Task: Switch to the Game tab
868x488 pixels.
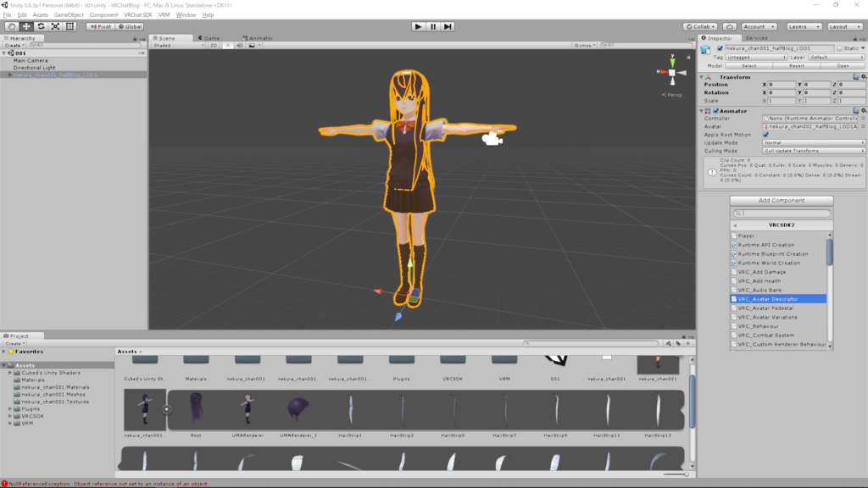Action: click(x=209, y=38)
